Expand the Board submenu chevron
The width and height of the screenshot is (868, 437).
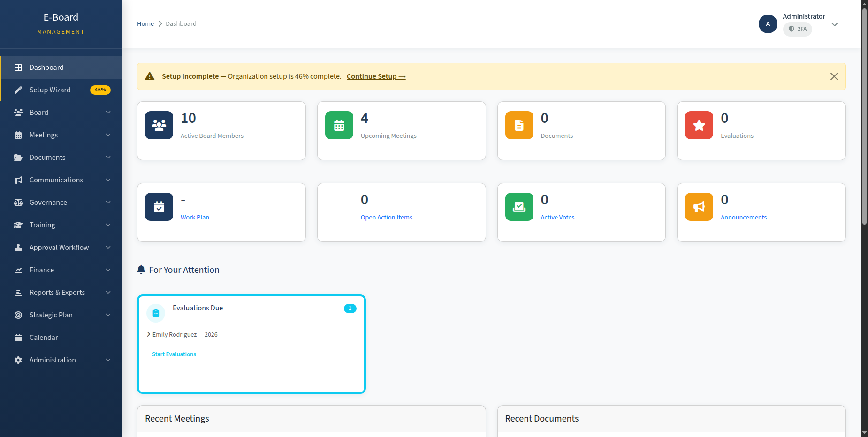tap(108, 113)
